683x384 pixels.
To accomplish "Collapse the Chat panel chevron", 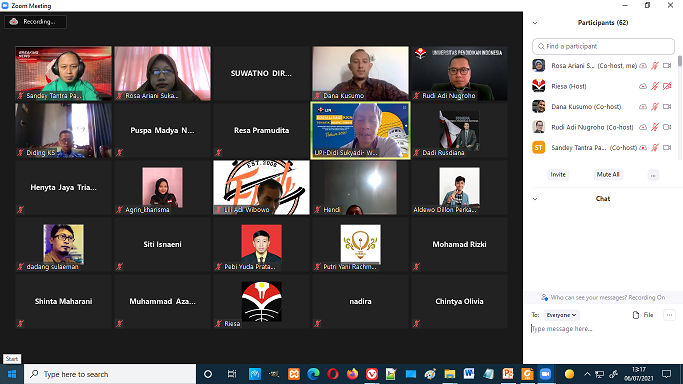I will click(x=535, y=199).
